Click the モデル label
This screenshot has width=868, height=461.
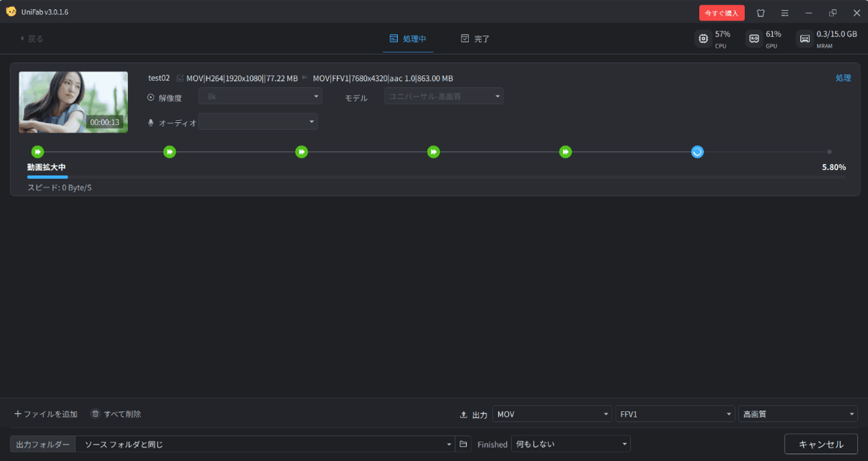tap(356, 98)
